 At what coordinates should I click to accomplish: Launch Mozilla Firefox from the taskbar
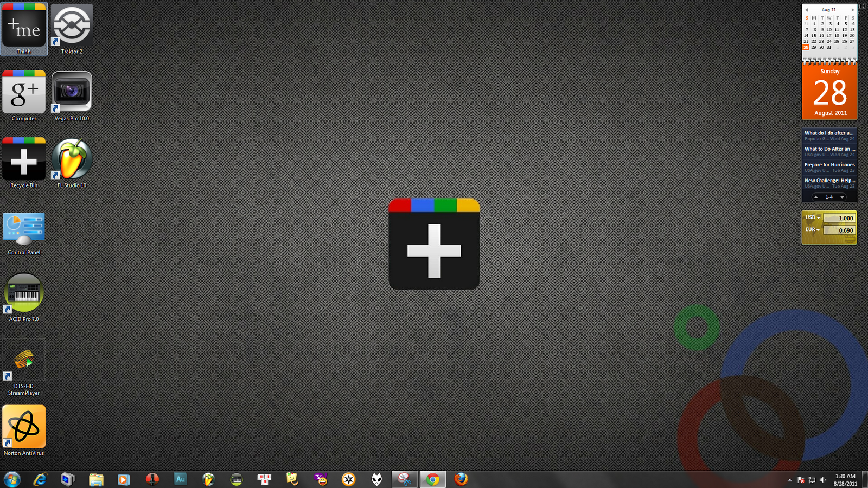tap(461, 479)
